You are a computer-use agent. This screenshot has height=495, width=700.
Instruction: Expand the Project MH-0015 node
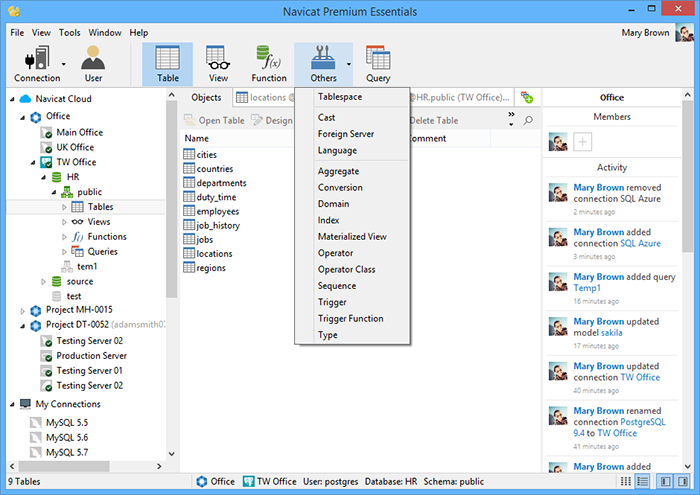[x=22, y=311]
